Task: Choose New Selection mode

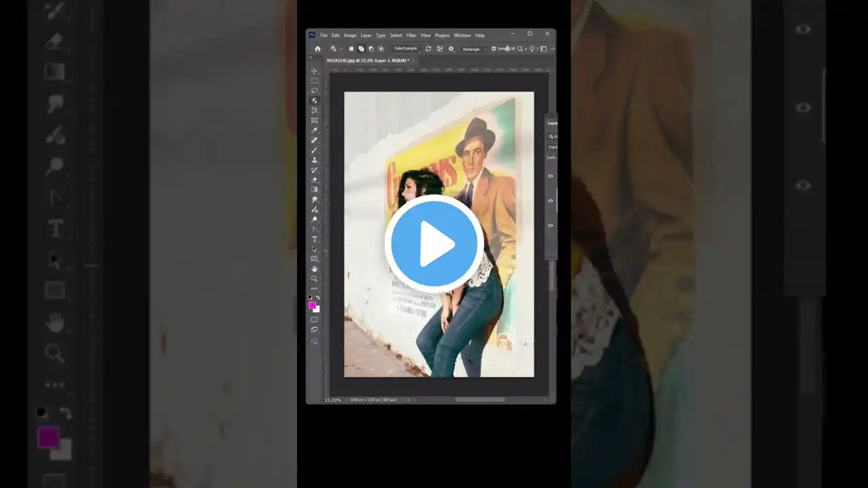Action: [351, 49]
